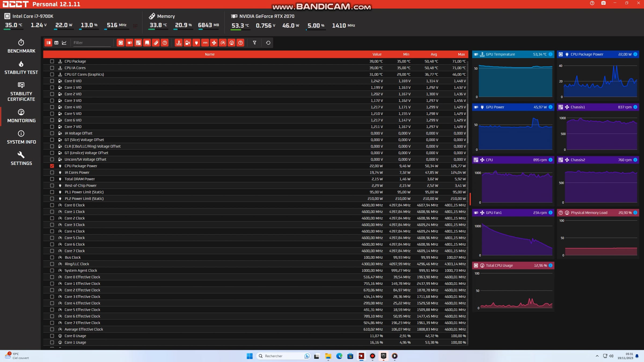Sort sensors by the Avg column

[x=434, y=54]
